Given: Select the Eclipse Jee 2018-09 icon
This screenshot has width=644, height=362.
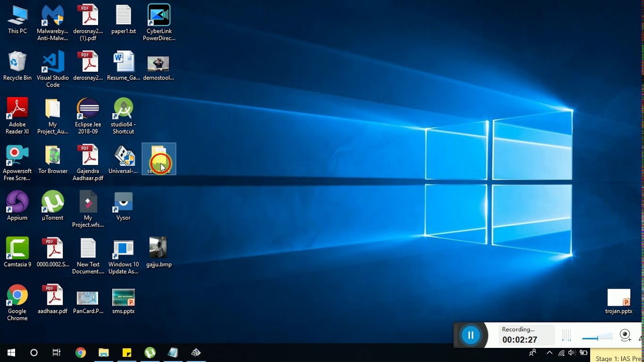Looking at the screenshot, I should [x=88, y=110].
